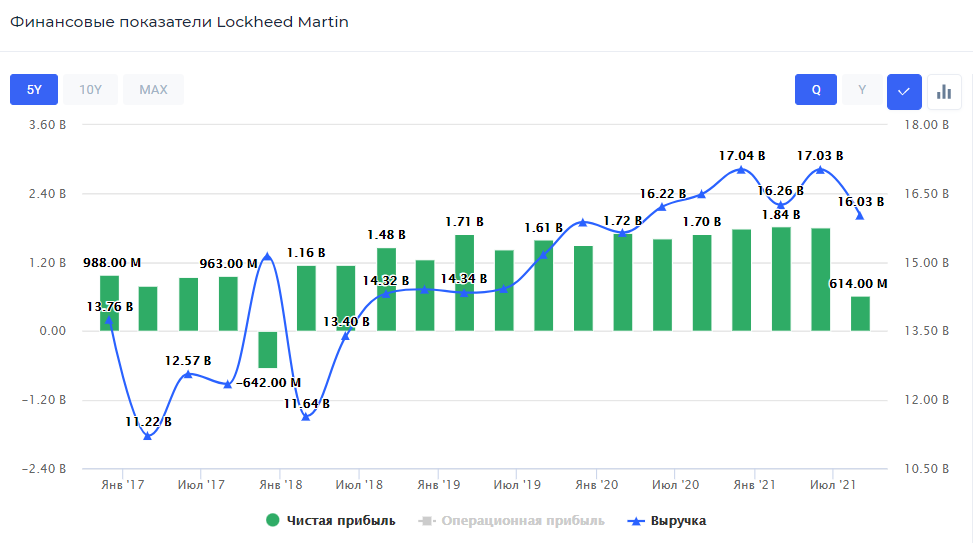This screenshot has height=543, width=973.
Task: Click the negative −642.00 M bar
Action: point(268,349)
